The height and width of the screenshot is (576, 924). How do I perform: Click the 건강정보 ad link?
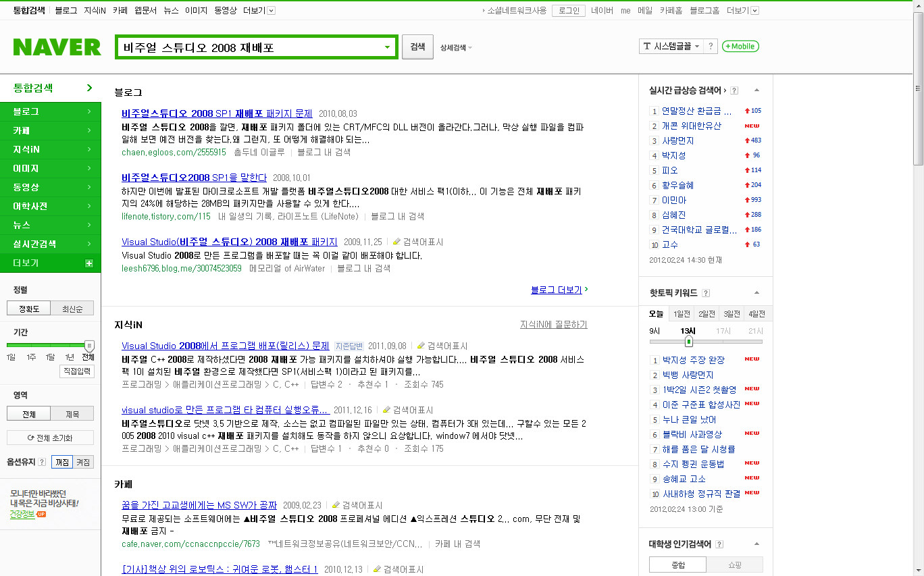click(22, 514)
